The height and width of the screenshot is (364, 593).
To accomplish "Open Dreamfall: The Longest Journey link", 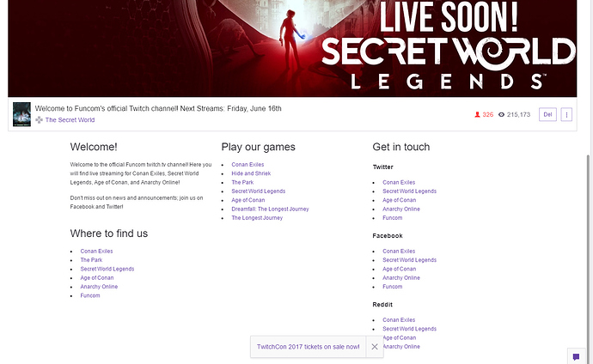I will pos(270,209).
